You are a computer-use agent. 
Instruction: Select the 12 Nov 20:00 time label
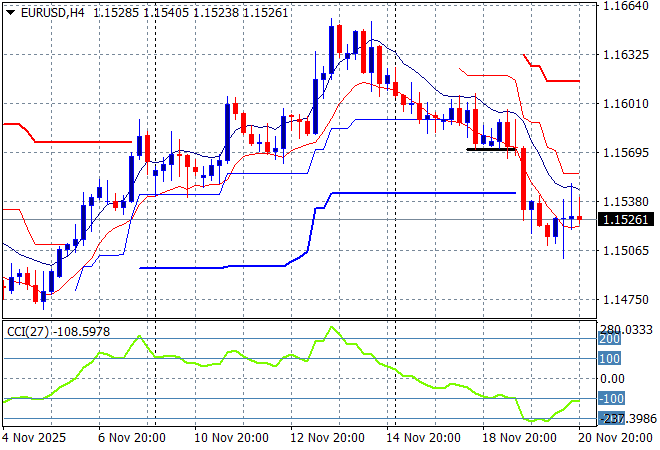coord(327,438)
